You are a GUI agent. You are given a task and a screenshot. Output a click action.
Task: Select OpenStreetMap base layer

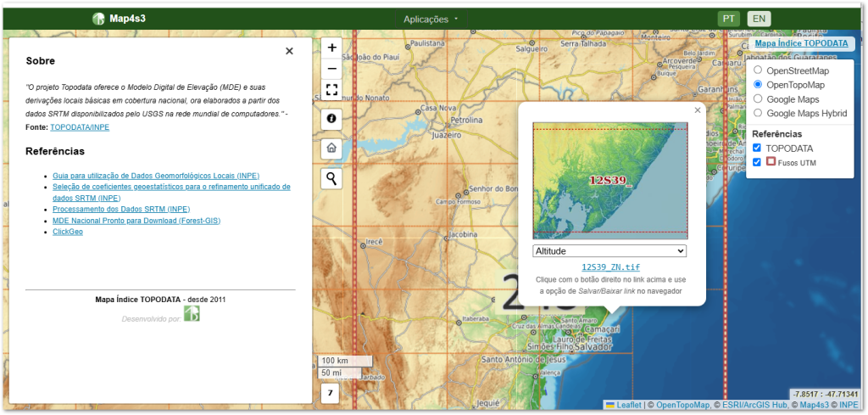coord(758,70)
